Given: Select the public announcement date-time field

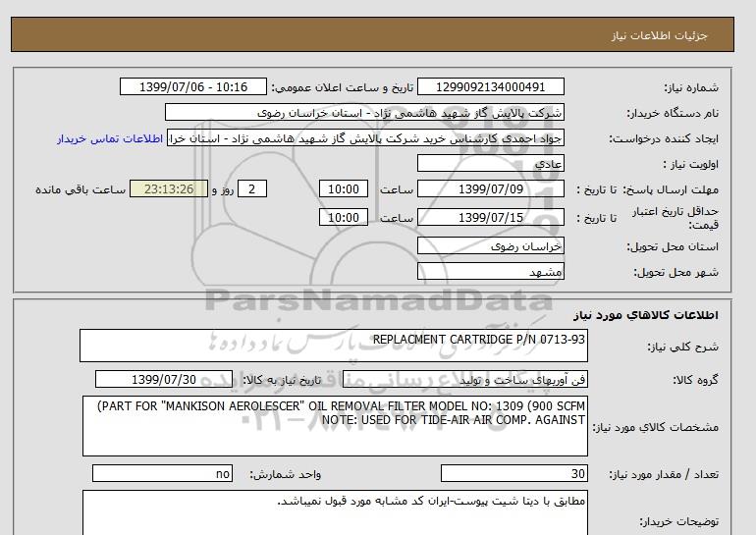Looking at the screenshot, I should pyautogui.click(x=192, y=87).
